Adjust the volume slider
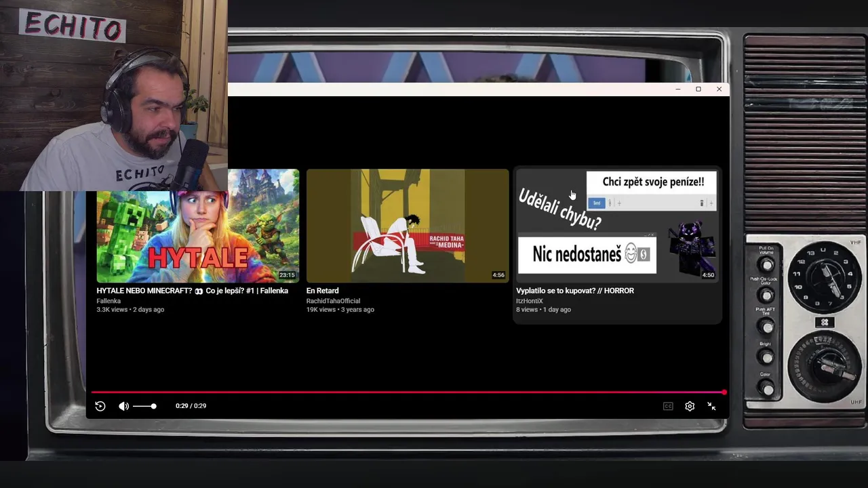 coord(144,406)
